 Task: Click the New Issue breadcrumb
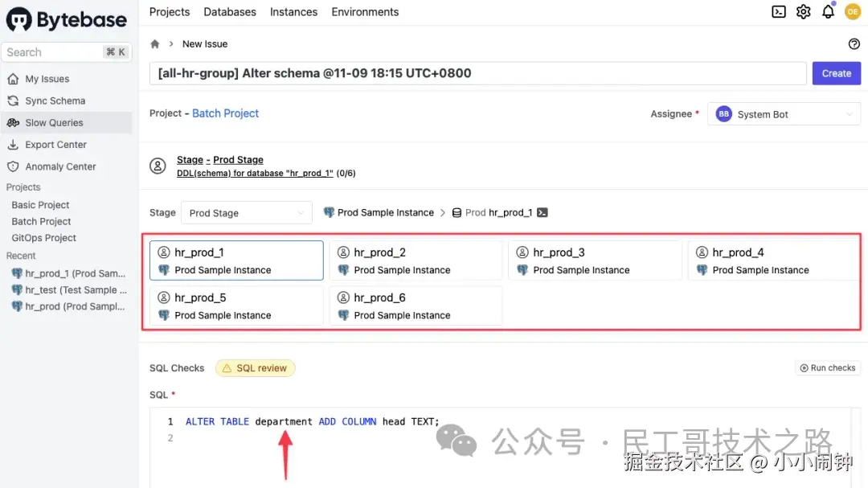(205, 43)
